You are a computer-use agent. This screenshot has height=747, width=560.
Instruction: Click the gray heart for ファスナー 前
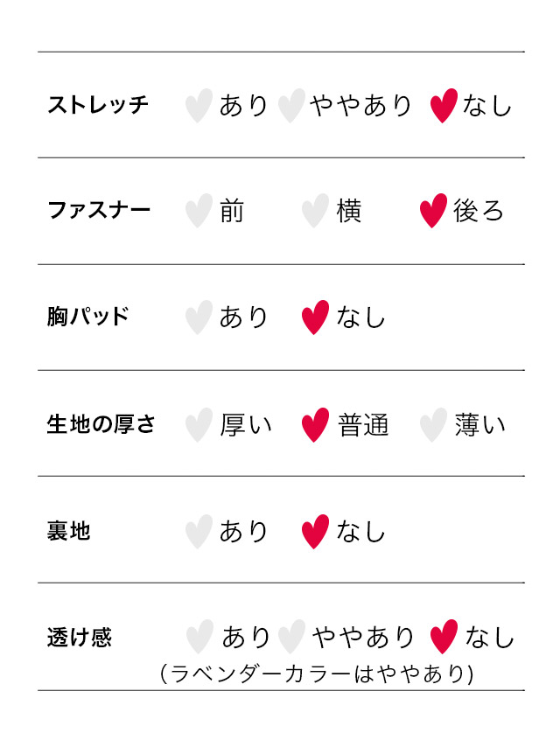click(199, 211)
